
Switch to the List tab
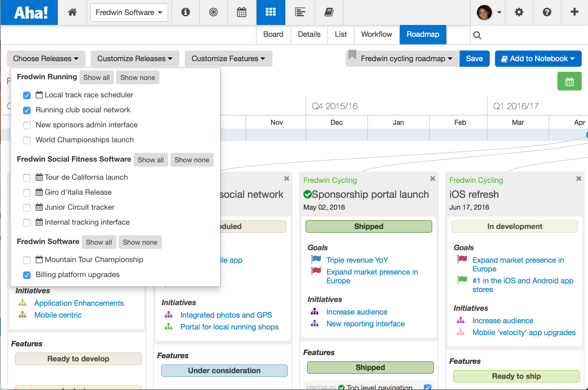[341, 34]
